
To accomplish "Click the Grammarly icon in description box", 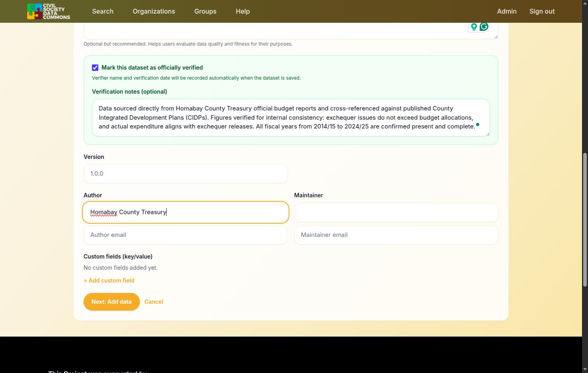I will 484,27.
